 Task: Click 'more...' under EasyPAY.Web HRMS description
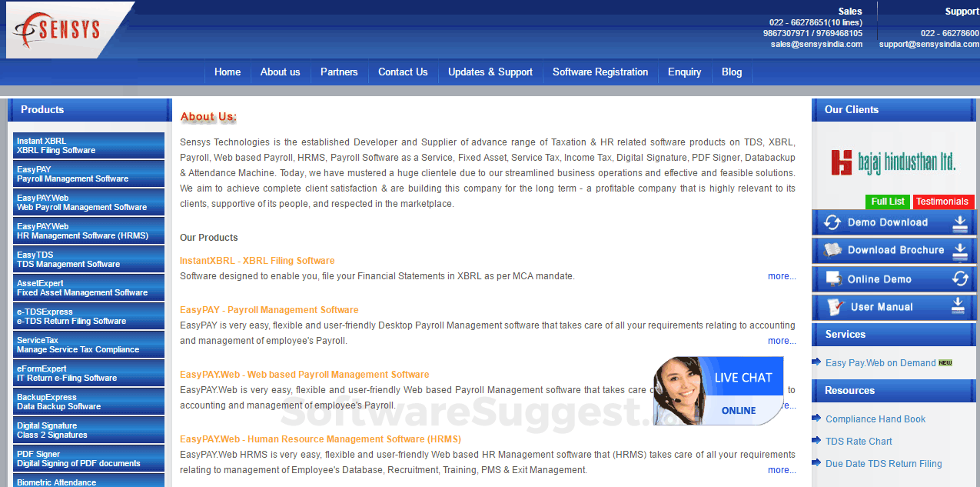tap(782, 470)
